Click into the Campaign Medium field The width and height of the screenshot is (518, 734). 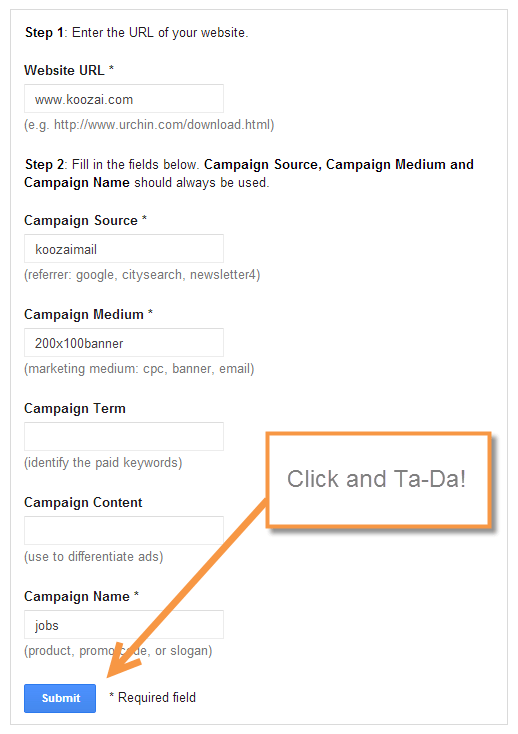[x=124, y=343]
